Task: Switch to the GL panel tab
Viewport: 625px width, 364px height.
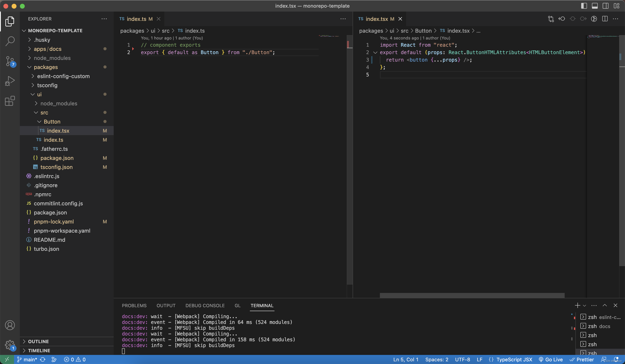Action: [x=237, y=306]
